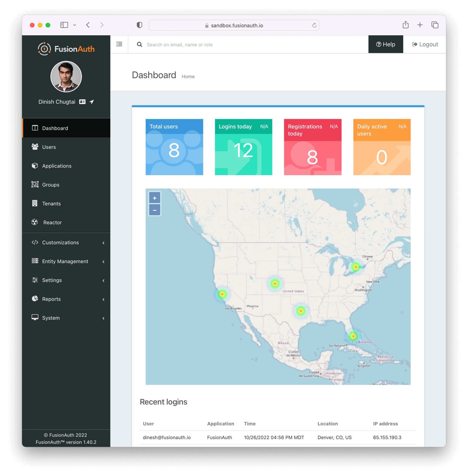The height and width of the screenshot is (476, 468).
Task: Open the Registrations today card
Action: coord(313,147)
